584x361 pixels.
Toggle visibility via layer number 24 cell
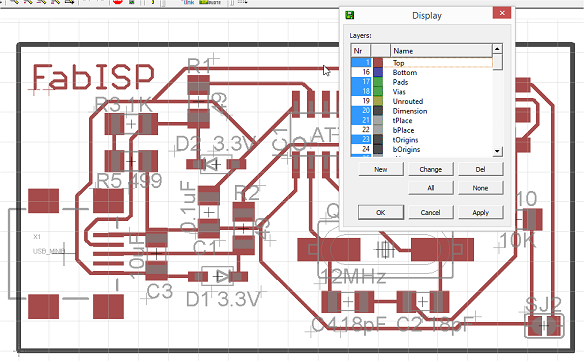coord(361,149)
